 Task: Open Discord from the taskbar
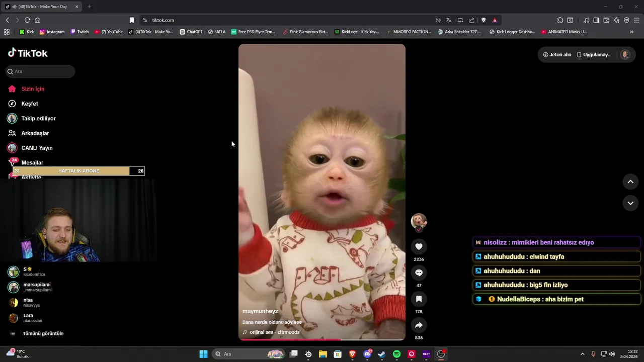click(367, 354)
